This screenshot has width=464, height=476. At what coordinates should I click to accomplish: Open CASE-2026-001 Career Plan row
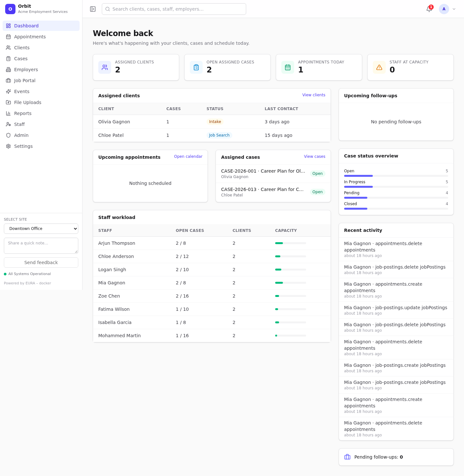point(273,174)
